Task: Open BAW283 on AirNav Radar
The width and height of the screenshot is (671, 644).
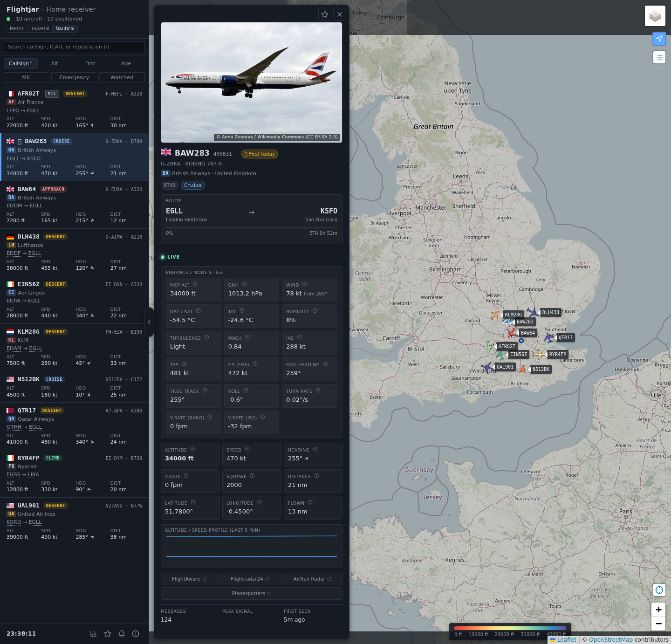Action: coord(312,579)
